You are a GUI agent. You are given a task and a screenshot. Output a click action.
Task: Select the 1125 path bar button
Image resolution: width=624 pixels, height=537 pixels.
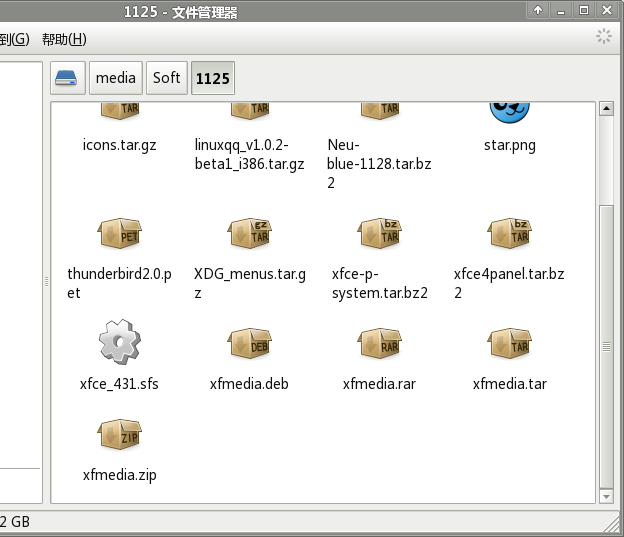pyautogui.click(x=213, y=78)
